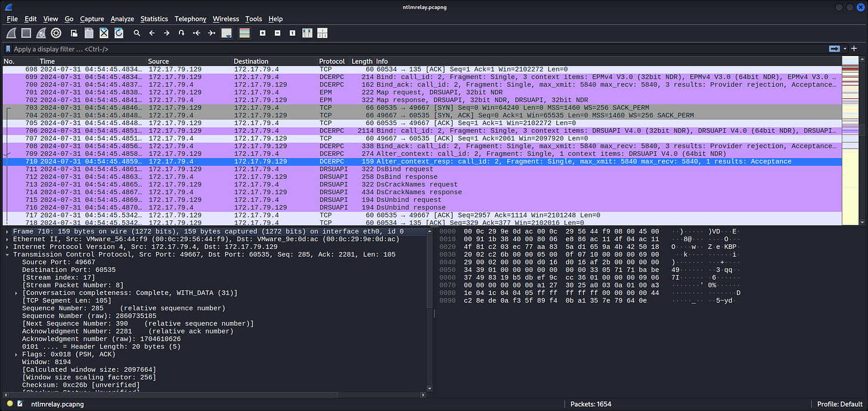Open Expert Information via the yellow status circle
Viewport: 868px width, 411px height.
pyautogui.click(x=10, y=404)
